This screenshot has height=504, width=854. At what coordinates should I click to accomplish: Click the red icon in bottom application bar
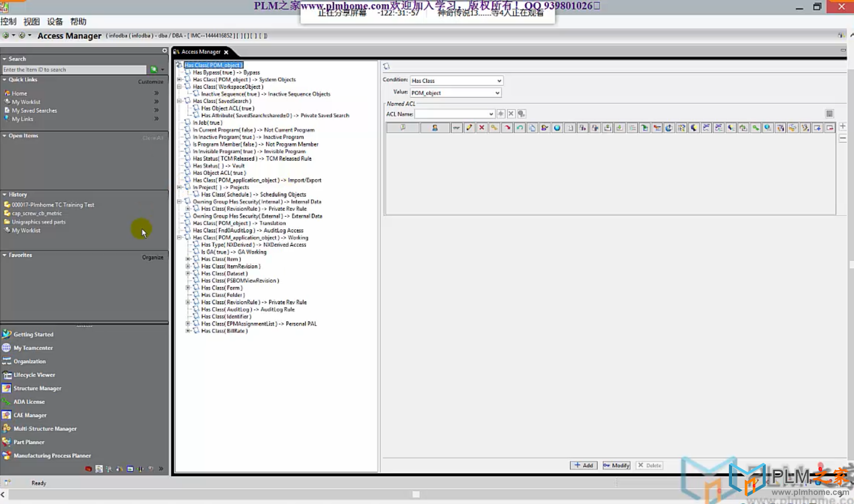[x=88, y=469]
